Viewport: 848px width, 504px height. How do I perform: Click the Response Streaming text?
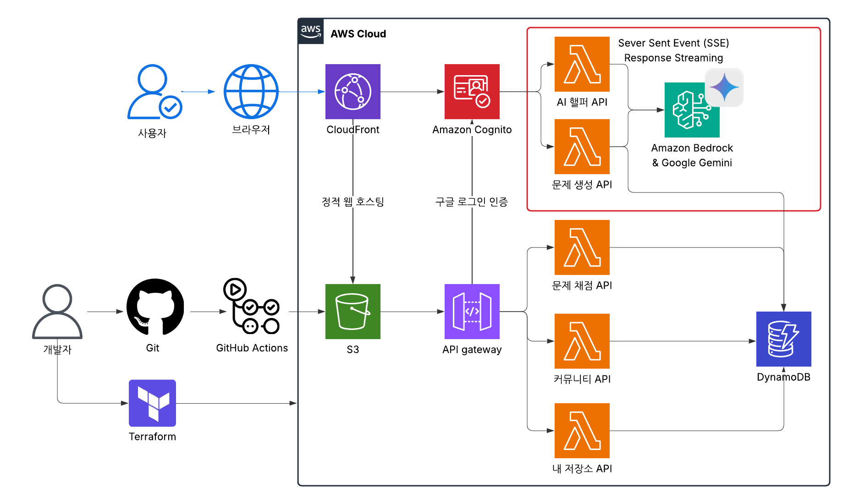[x=673, y=58]
